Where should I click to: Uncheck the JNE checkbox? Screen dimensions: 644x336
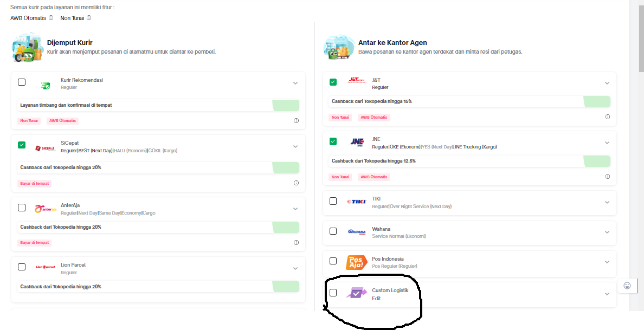point(333,141)
